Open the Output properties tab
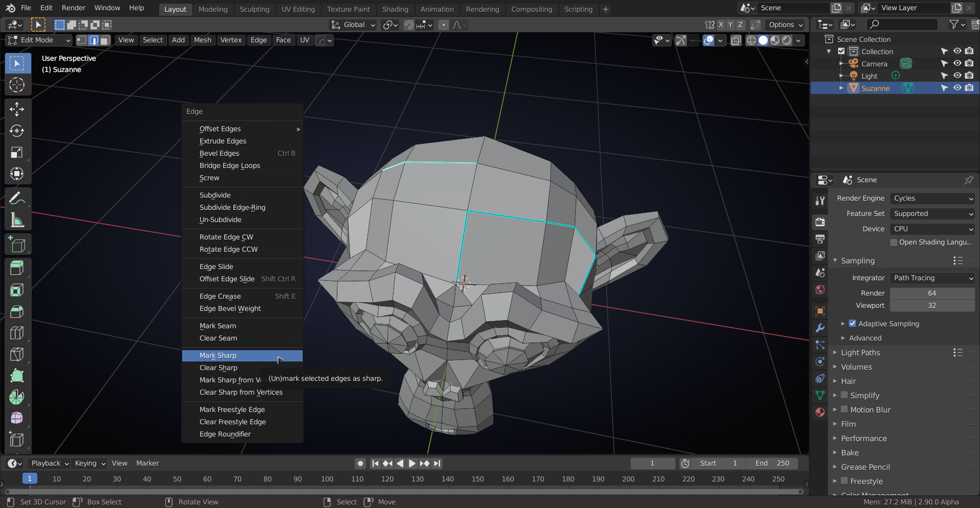The height and width of the screenshot is (508, 980). (820, 239)
